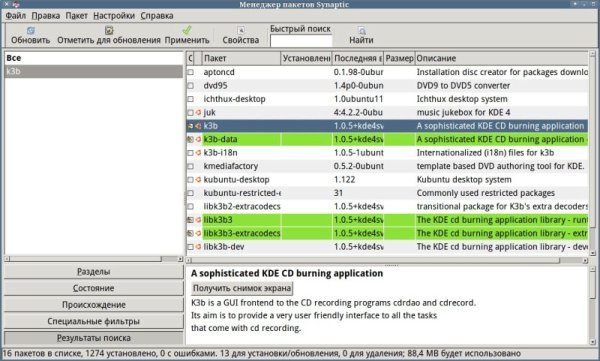Open the Справка menu
This screenshot has height=361, width=600.
pyautogui.click(x=157, y=16)
